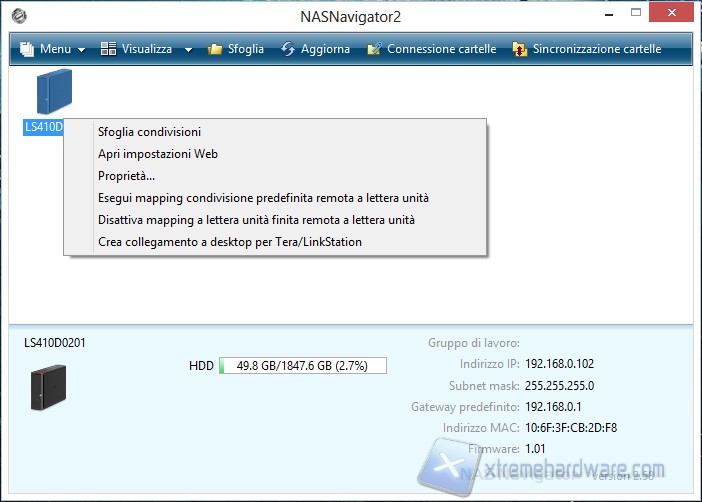Click the Visualizza view icon
Image resolution: width=702 pixels, height=502 pixels.
pyautogui.click(x=109, y=49)
